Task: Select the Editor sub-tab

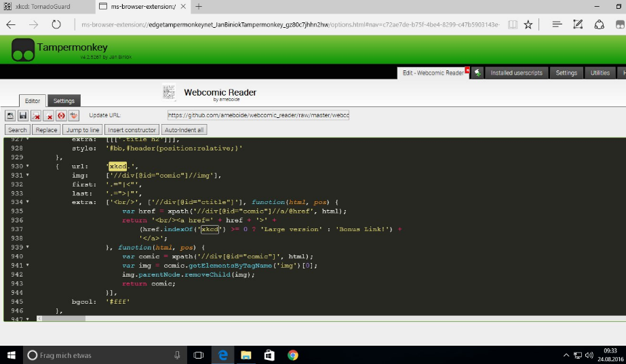Action: point(33,100)
